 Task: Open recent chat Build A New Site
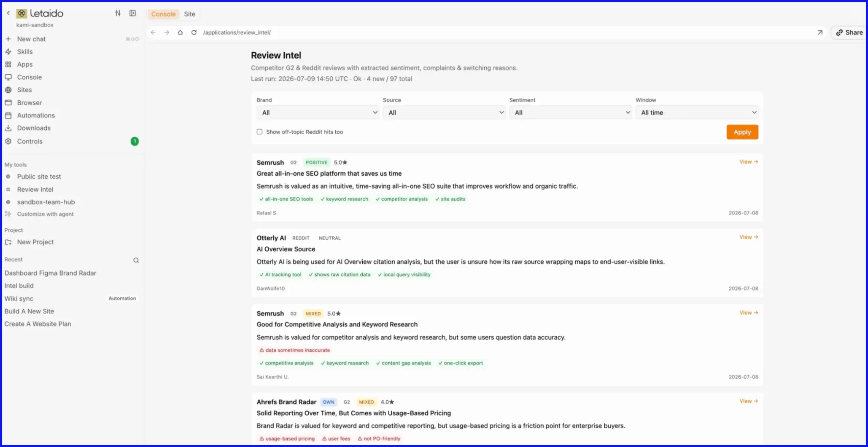click(29, 311)
